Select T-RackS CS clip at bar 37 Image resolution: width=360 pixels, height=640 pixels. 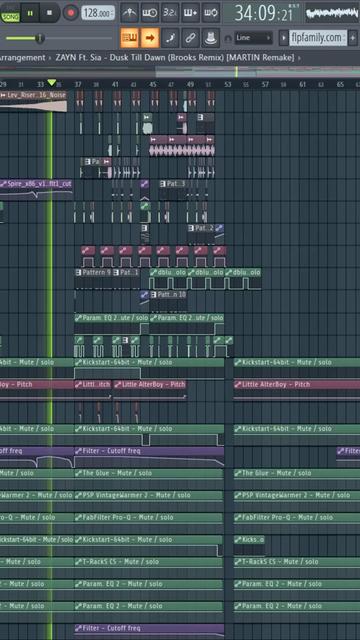pyautogui.click(x=149, y=567)
